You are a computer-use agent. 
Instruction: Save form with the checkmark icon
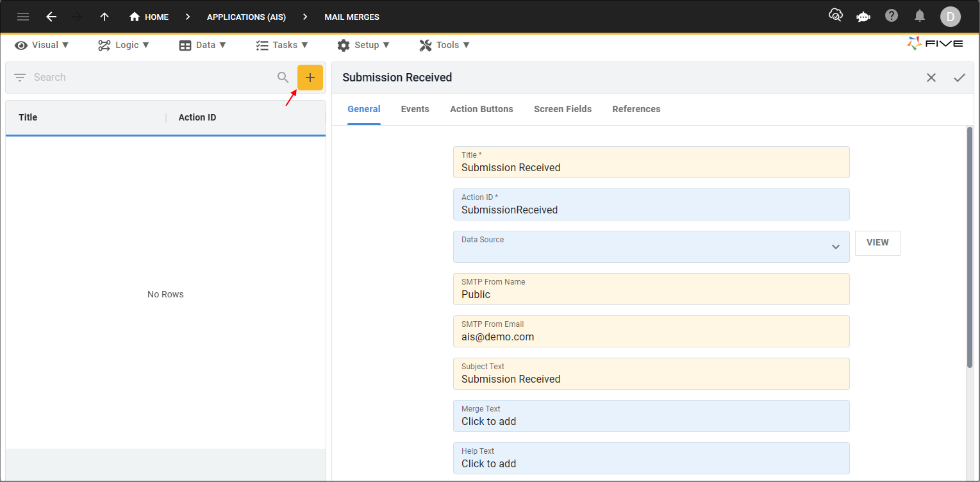pos(959,78)
